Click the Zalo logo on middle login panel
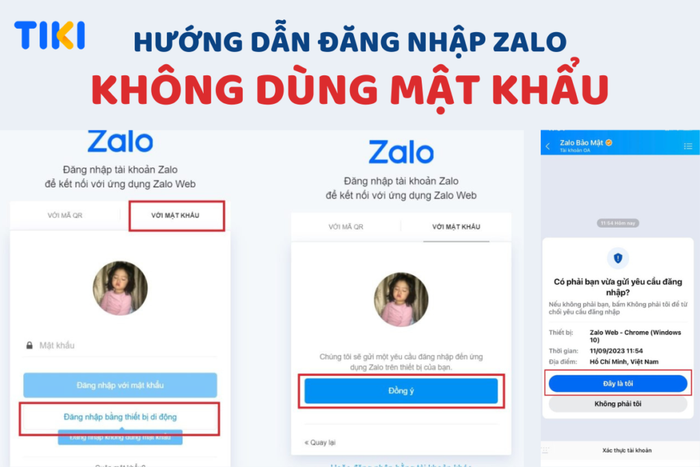Screen dimensions: 700x467 [x=401, y=152]
